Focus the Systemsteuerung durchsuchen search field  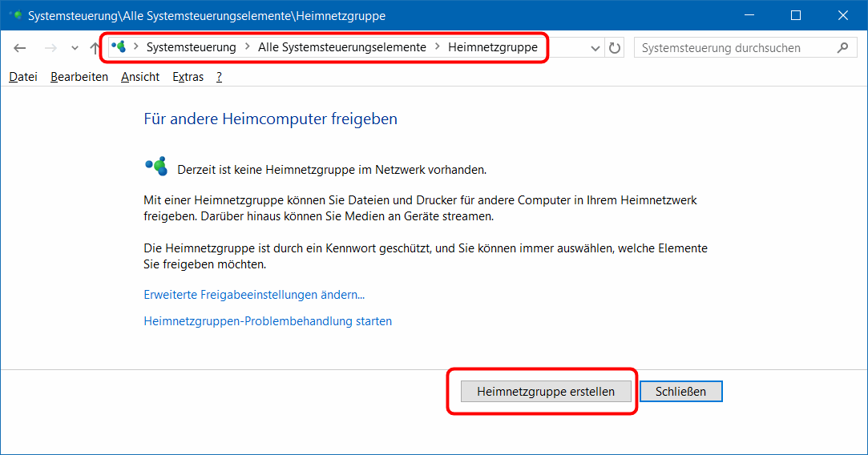click(733, 48)
